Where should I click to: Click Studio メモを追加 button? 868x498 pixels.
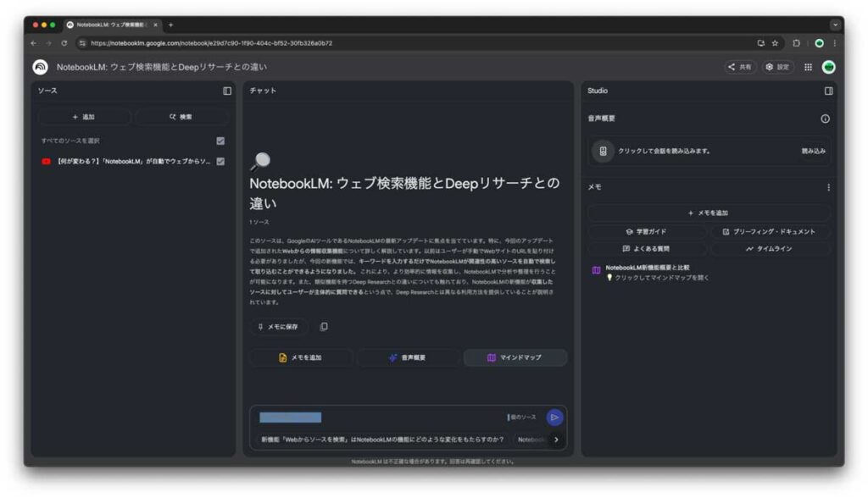coord(708,213)
